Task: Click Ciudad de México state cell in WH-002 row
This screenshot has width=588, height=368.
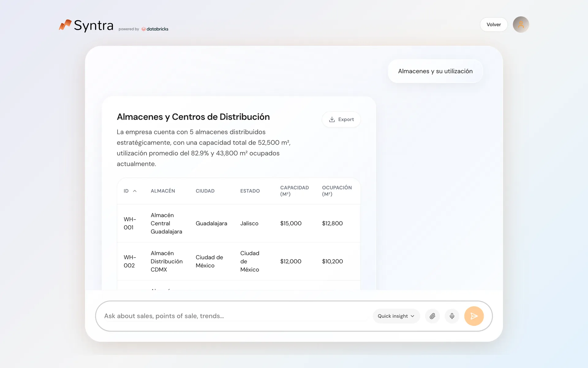Action: click(x=250, y=261)
